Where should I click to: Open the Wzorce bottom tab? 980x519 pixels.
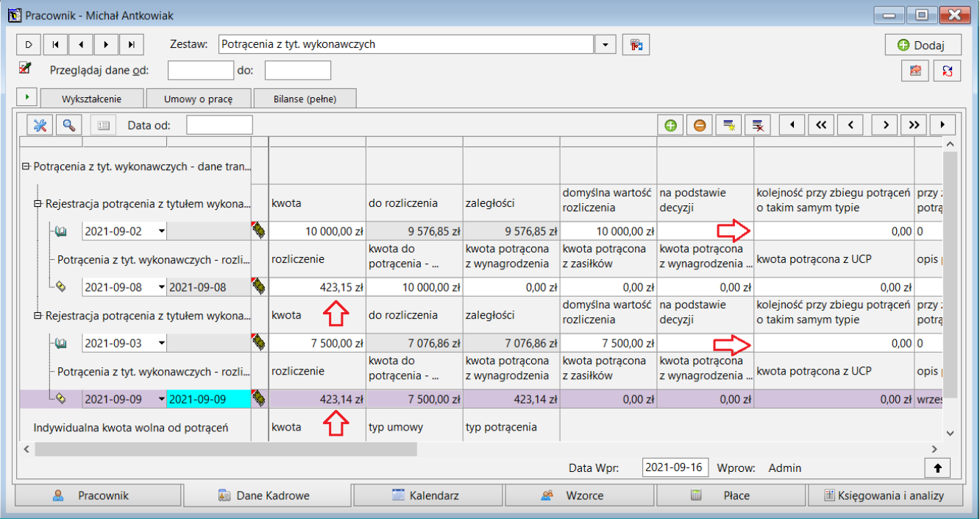coord(579,495)
